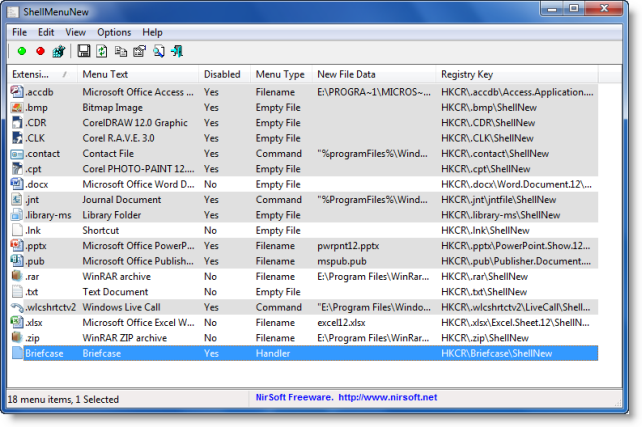Image resolution: width=642 pixels, height=427 pixels.
Task: Click the mspub.pub new file data cell
Action: [342, 261]
